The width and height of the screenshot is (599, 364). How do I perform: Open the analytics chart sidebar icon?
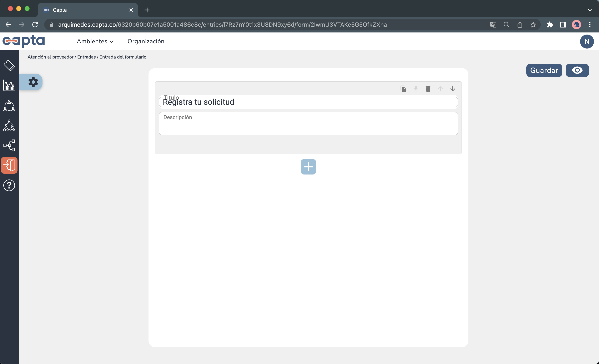(x=9, y=86)
